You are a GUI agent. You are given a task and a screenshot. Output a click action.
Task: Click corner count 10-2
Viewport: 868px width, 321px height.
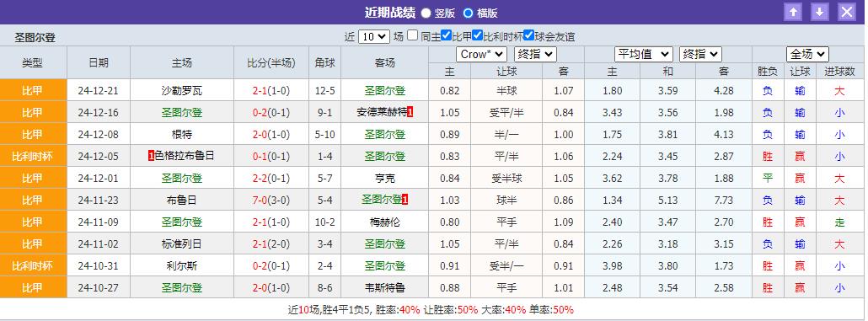point(325,222)
